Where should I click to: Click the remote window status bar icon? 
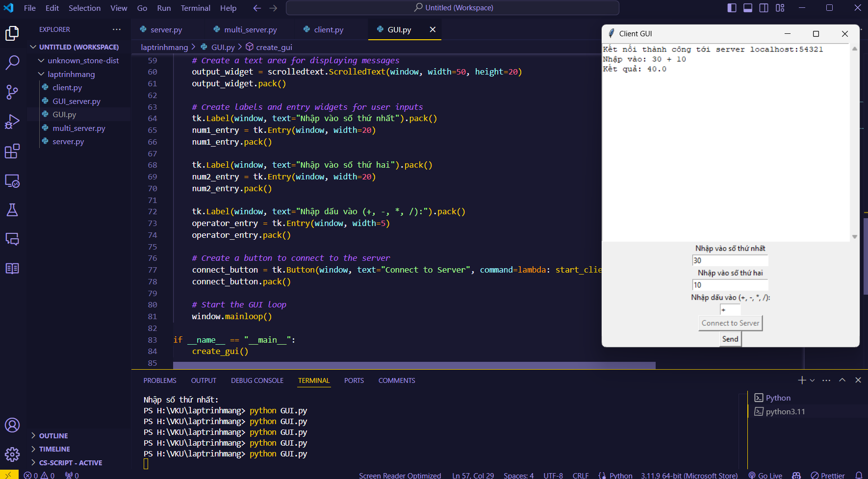coord(9,475)
